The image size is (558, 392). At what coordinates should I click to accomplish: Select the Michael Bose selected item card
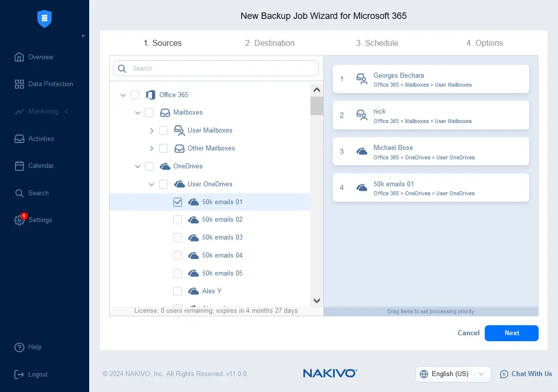tap(430, 151)
